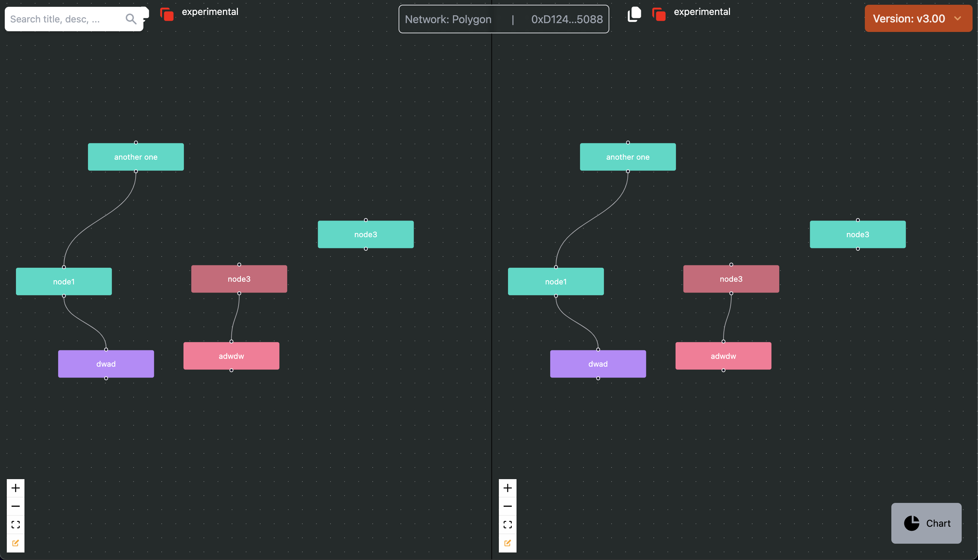Select the purple dwad node on left canvas
Image resolution: width=978 pixels, height=560 pixels.
[106, 364]
